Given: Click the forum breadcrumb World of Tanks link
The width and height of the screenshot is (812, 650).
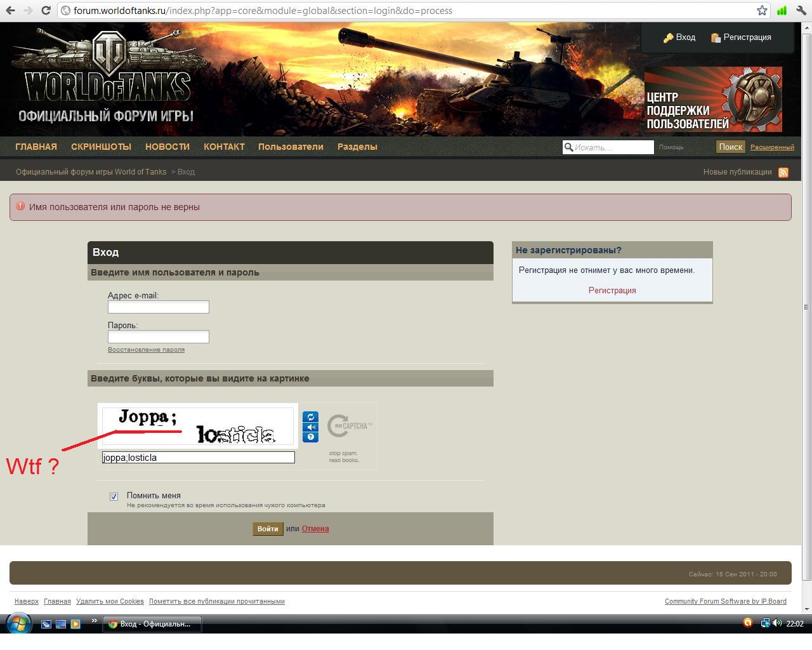Looking at the screenshot, I should point(91,172).
